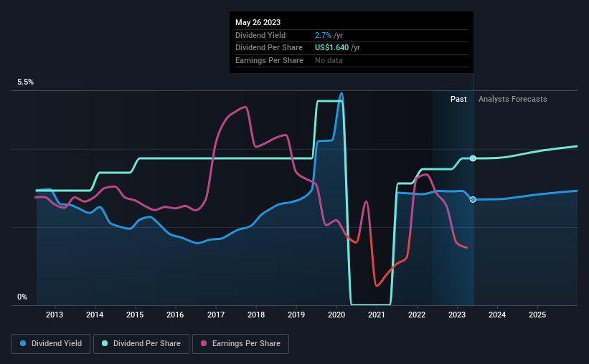Screen dimensions: 589x364
Task: Click the pink Earnings Per Share legend dot
Action: pos(204,343)
